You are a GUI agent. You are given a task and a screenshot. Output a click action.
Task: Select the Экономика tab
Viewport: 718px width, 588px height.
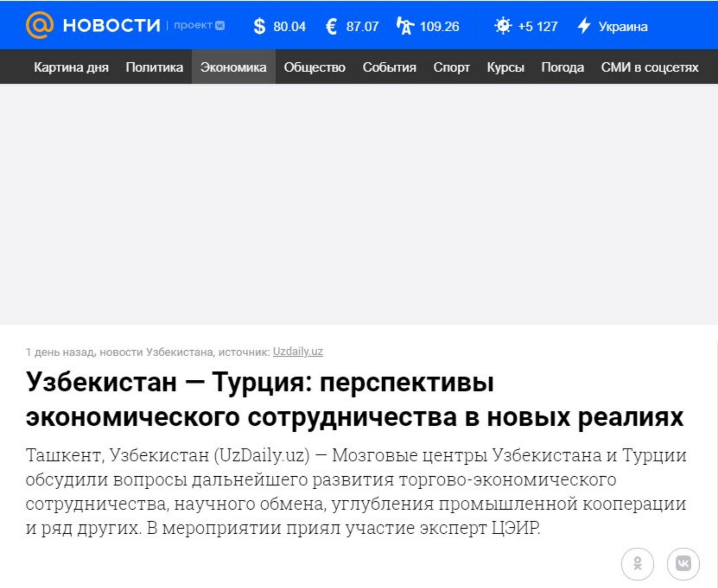coord(233,67)
